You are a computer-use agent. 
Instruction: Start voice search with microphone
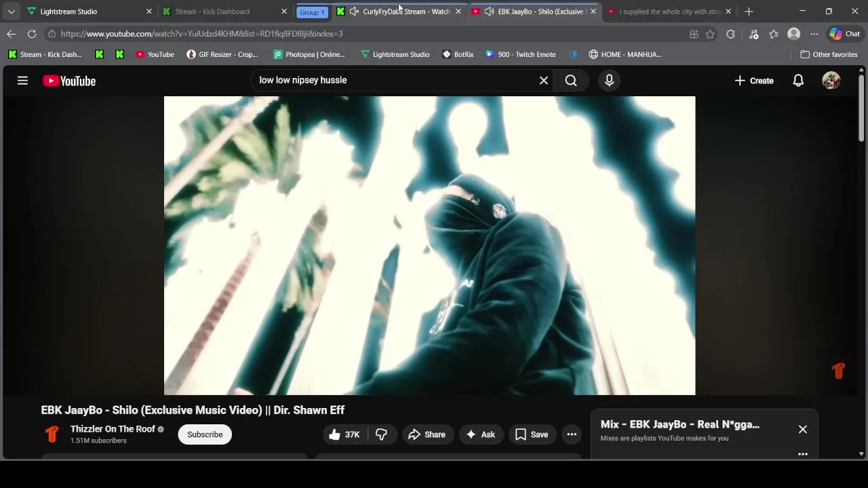click(x=609, y=81)
